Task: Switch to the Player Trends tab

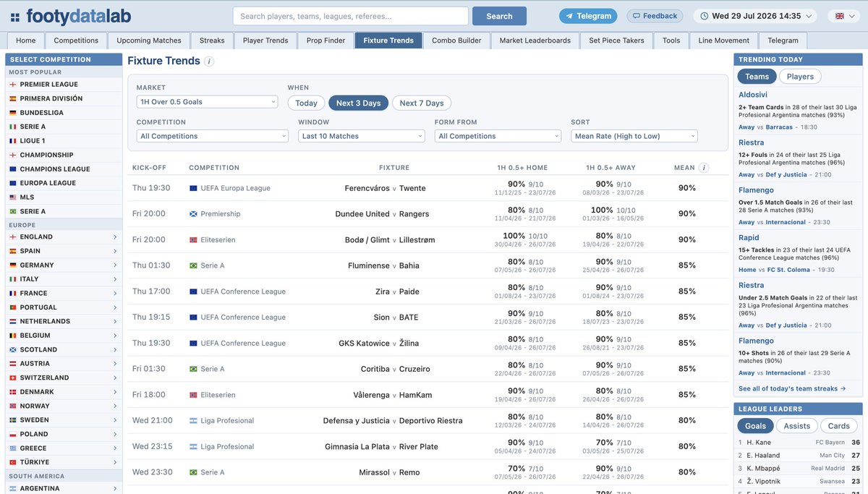Action: click(265, 41)
